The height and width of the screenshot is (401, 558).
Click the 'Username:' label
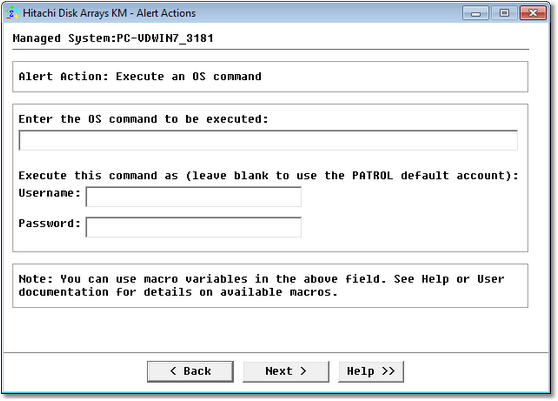point(49,193)
